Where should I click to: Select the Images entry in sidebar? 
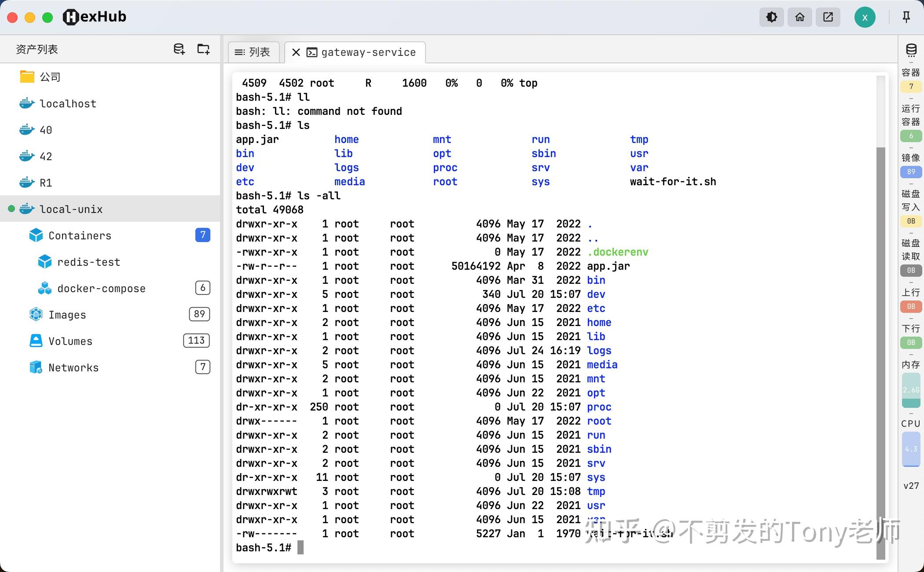pyautogui.click(x=67, y=315)
